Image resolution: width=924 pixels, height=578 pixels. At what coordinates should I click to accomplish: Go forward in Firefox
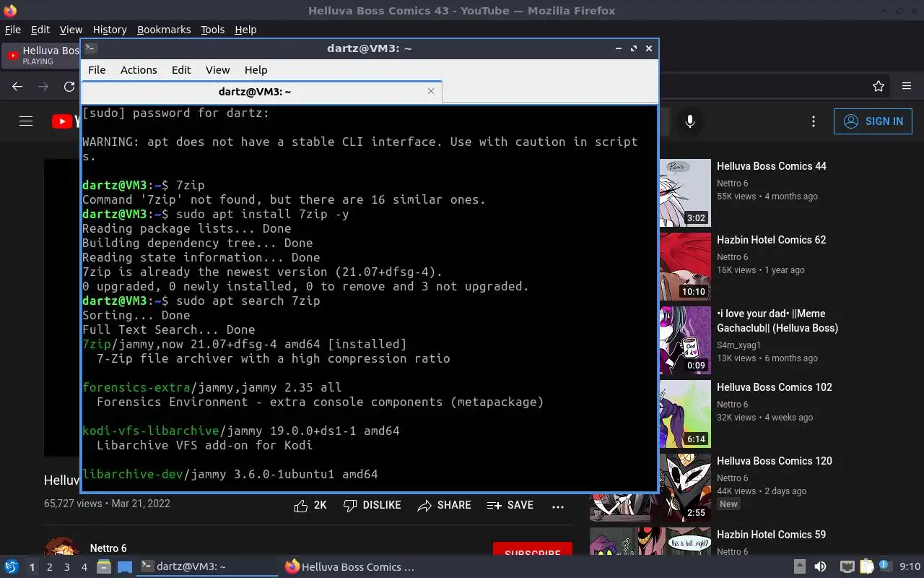coord(43,86)
